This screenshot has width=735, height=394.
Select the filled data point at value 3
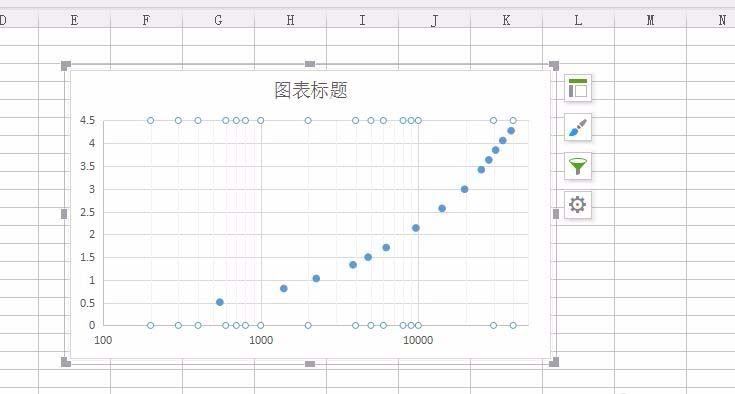465,189
